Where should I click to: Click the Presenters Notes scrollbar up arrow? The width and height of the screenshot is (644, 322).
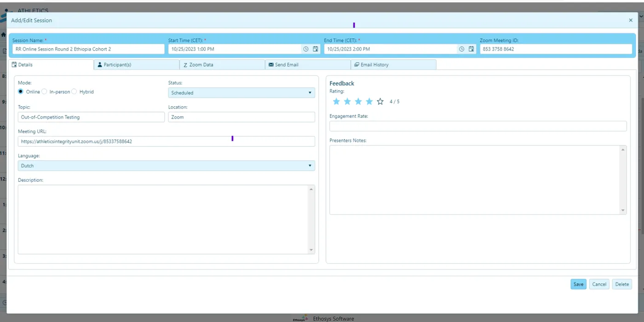tap(623, 149)
